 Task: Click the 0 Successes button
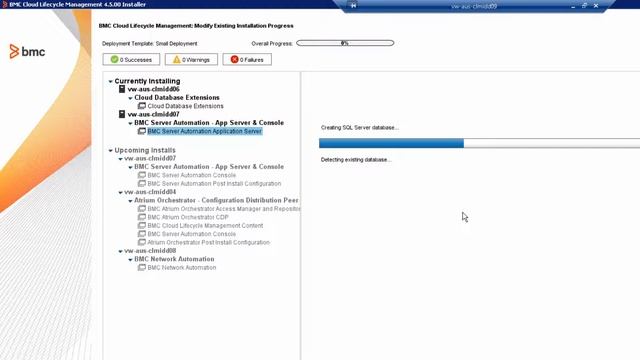pyautogui.click(x=131, y=60)
